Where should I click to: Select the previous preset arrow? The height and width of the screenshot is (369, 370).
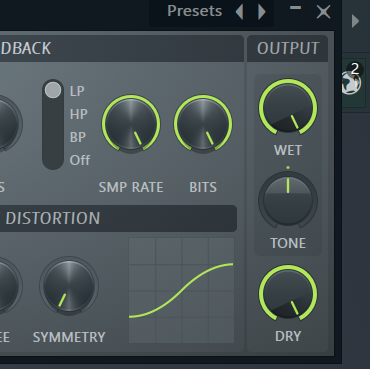pyautogui.click(x=239, y=12)
